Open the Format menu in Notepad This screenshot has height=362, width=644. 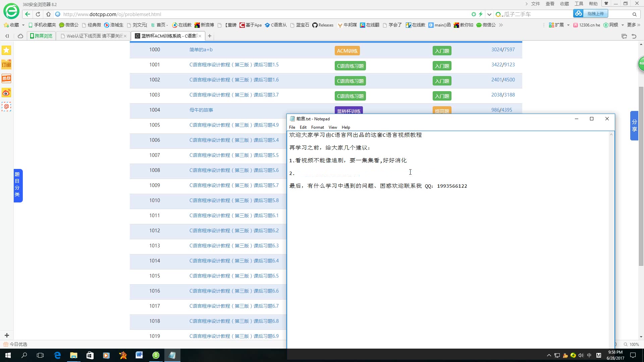[x=317, y=127]
